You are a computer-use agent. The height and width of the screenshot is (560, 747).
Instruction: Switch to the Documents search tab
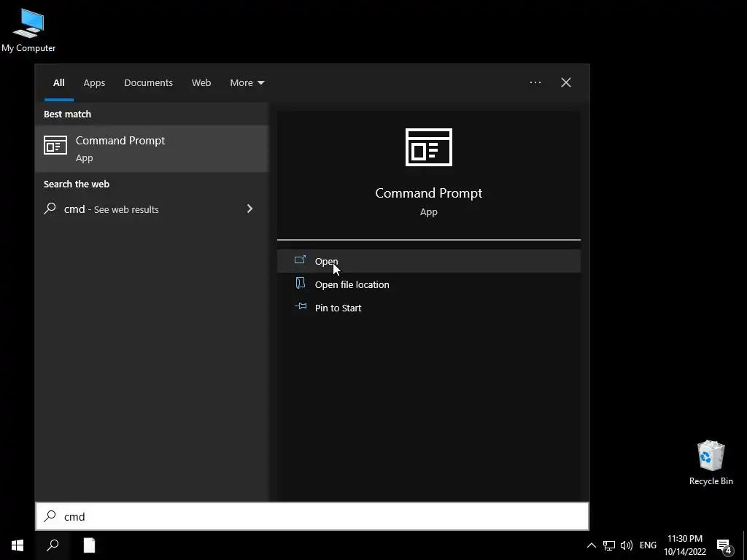[x=148, y=83]
